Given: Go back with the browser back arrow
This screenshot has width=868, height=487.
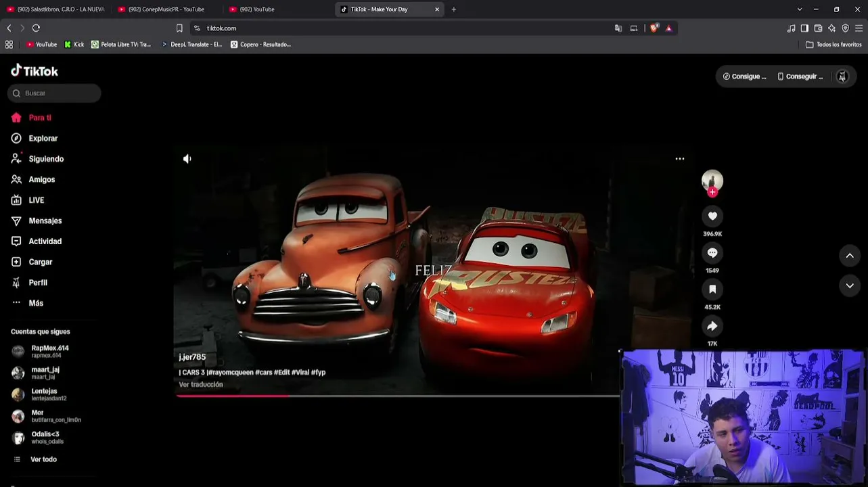Looking at the screenshot, I should pyautogui.click(x=9, y=28).
